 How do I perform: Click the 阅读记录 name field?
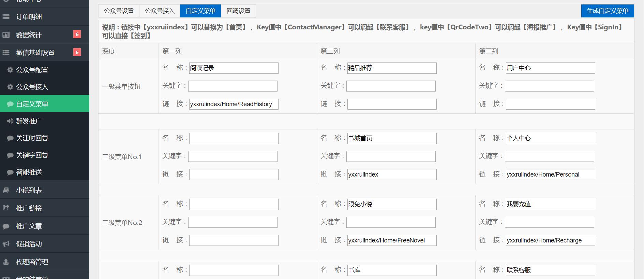point(234,68)
